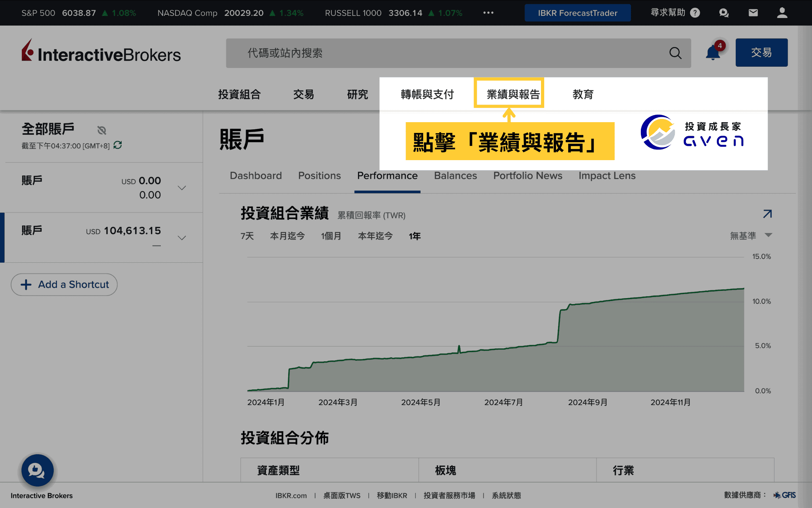Click the 全部賬戶 heading
812x508 pixels.
point(48,129)
